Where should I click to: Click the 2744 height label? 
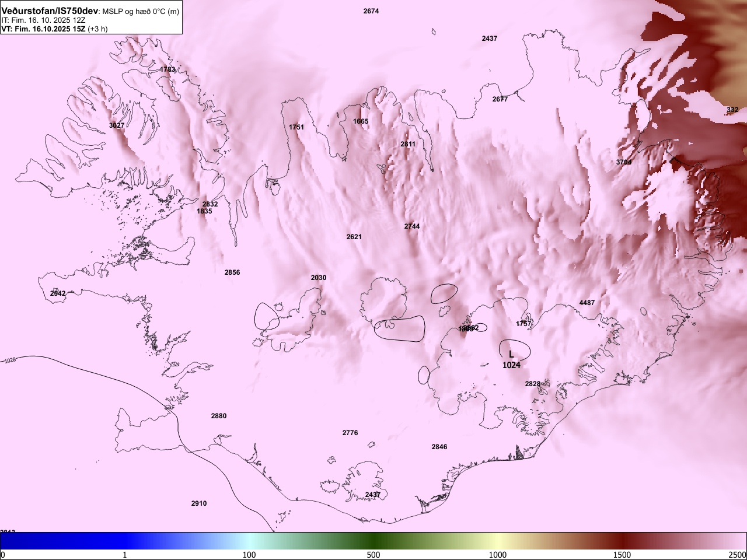[412, 226]
